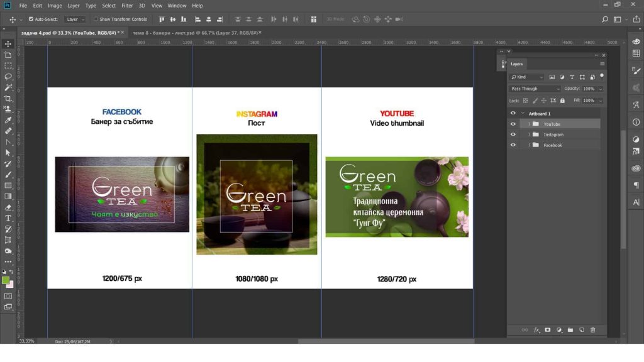Open the Opacity slider dropdown arrow
This screenshot has width=644, height=362.
601,89
